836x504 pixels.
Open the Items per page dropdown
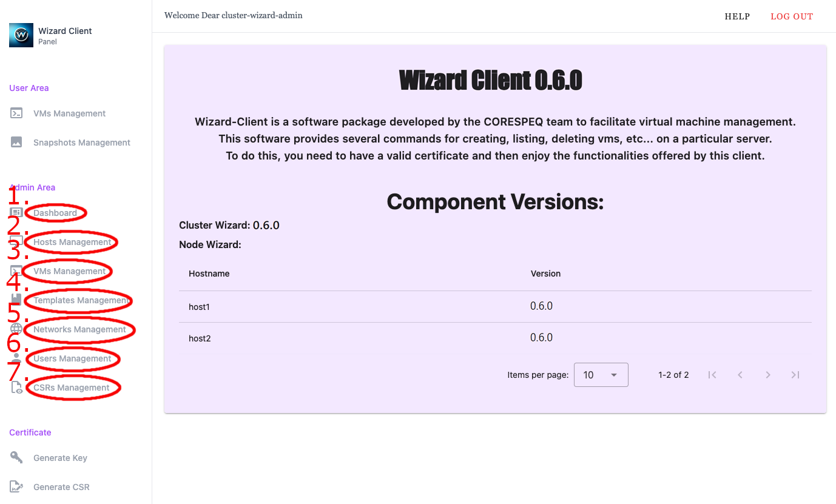click(x=601, y=375)
